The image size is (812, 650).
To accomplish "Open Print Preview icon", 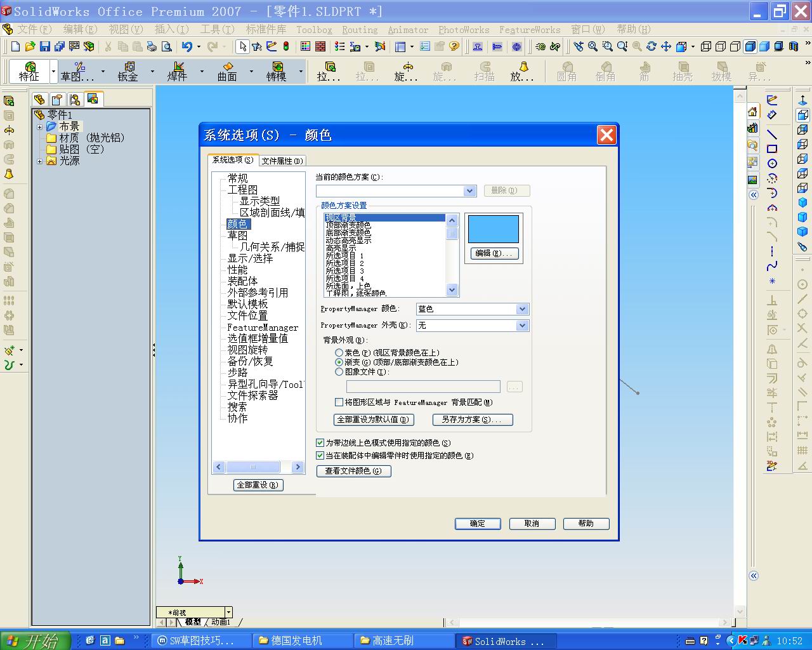I will click(x=166, y=46).
